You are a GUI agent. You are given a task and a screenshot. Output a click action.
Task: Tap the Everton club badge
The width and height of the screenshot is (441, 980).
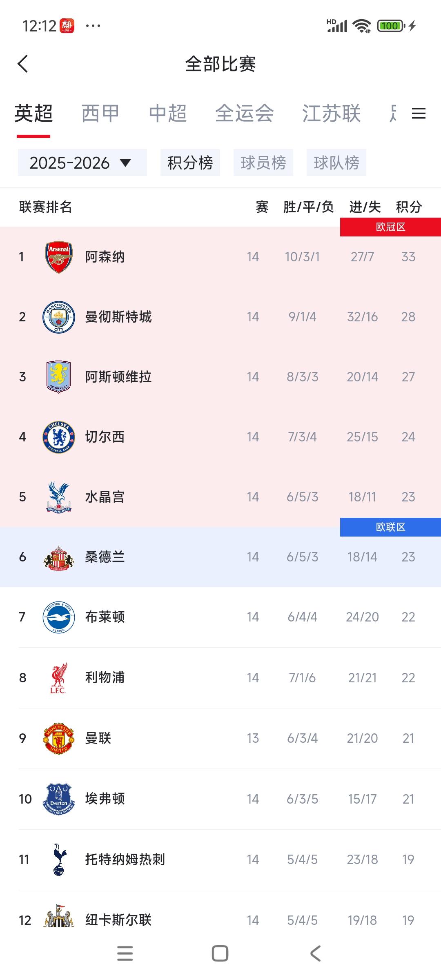click(59, 799)
